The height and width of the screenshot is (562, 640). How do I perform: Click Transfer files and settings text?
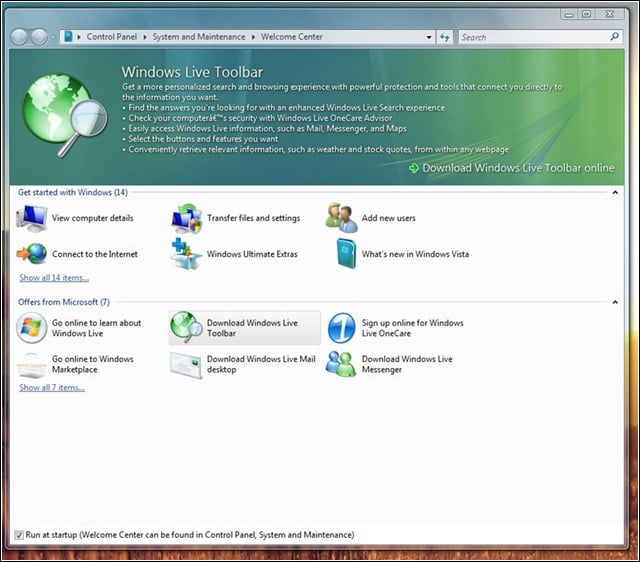click(x=253, y=218)
